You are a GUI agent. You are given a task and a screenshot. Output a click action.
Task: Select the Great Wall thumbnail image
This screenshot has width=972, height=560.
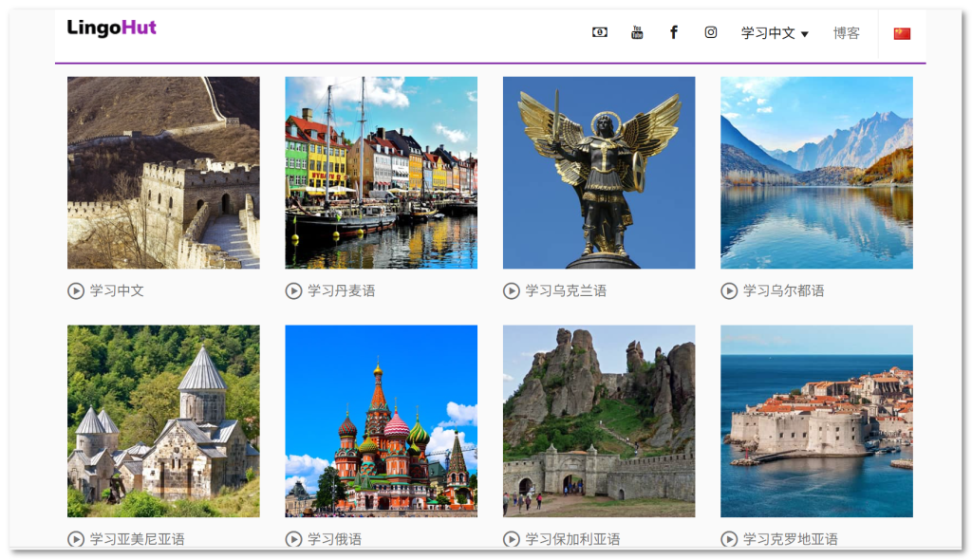(163, 173)
